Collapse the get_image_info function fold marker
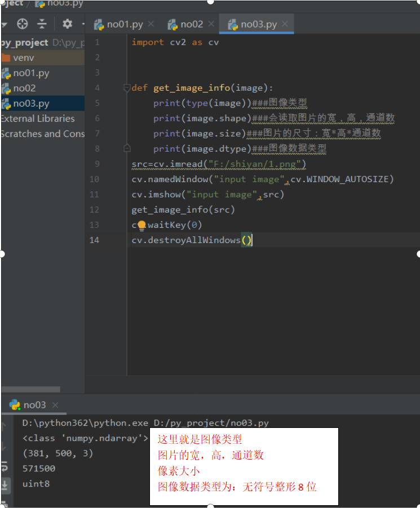Screen dimensions: 420x508 [127, 87]
